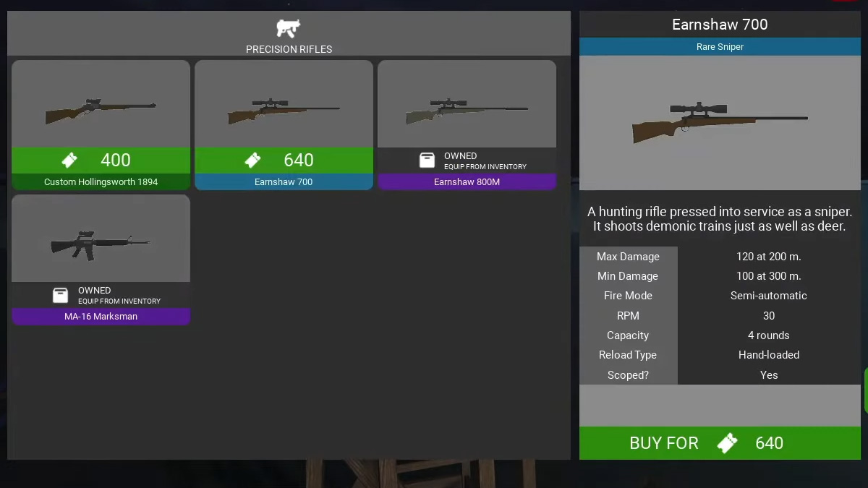
Task: Click Earnshaw 700 blue name label
Action: pyautogui.click(x=284, y=182)
